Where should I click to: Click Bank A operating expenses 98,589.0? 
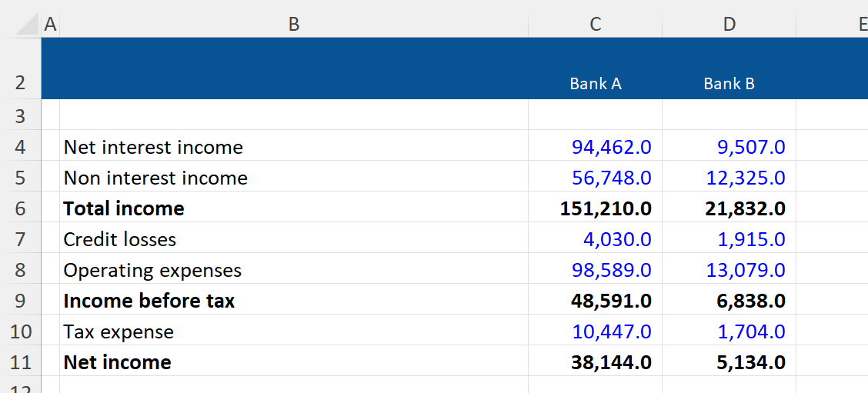click(x=611, y=270)
